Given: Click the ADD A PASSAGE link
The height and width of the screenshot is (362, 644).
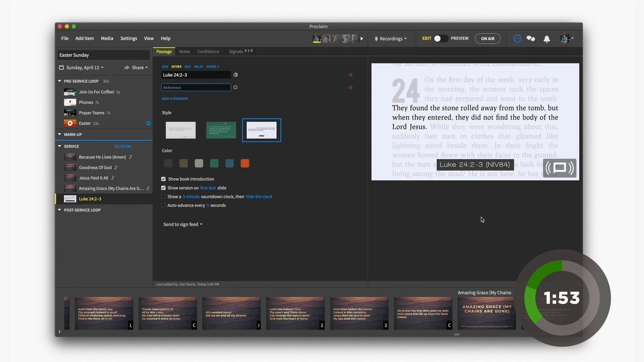Looking at the screenshot, I should tap(175, 99).
